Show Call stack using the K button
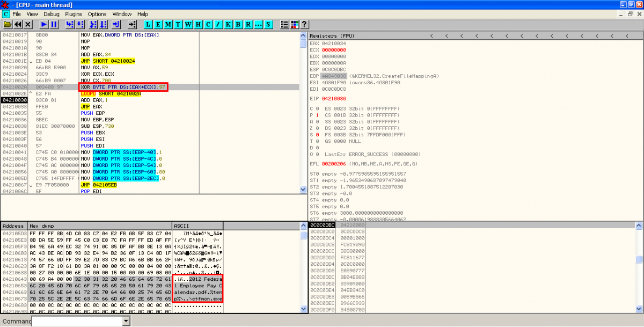 pos(228,25)
